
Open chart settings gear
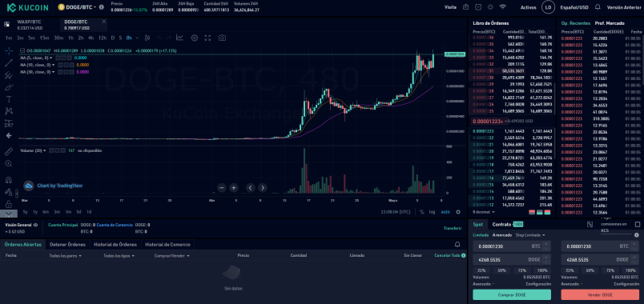click(195, 38)
